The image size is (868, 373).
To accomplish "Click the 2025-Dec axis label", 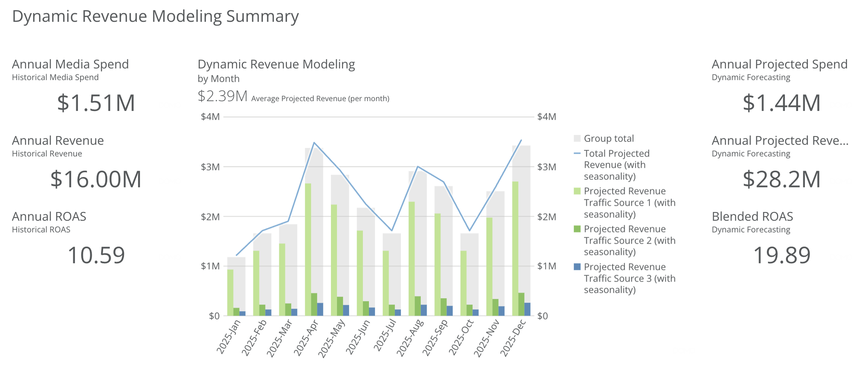I will tap(513, 338).
